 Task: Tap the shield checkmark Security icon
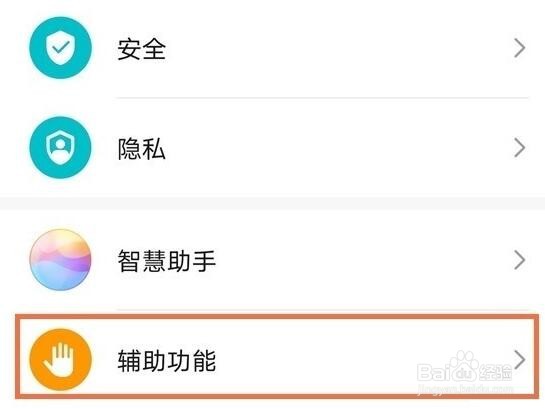click(60, 48)
